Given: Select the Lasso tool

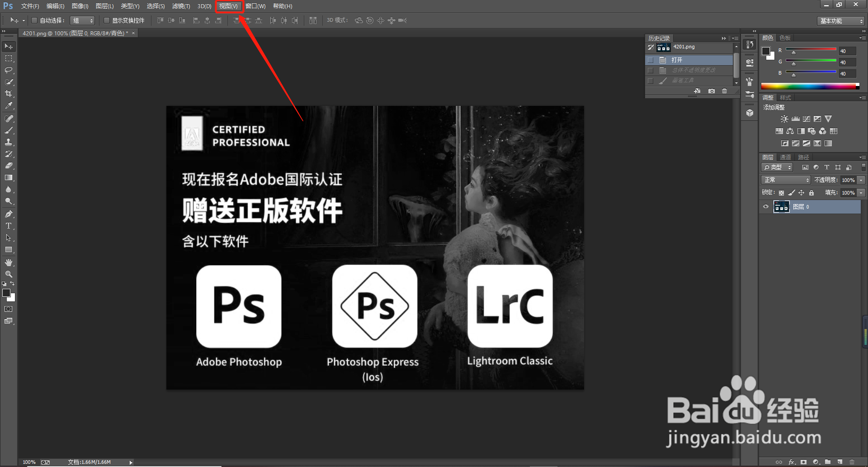Looking at the screenshot, I should pos(9,70).
